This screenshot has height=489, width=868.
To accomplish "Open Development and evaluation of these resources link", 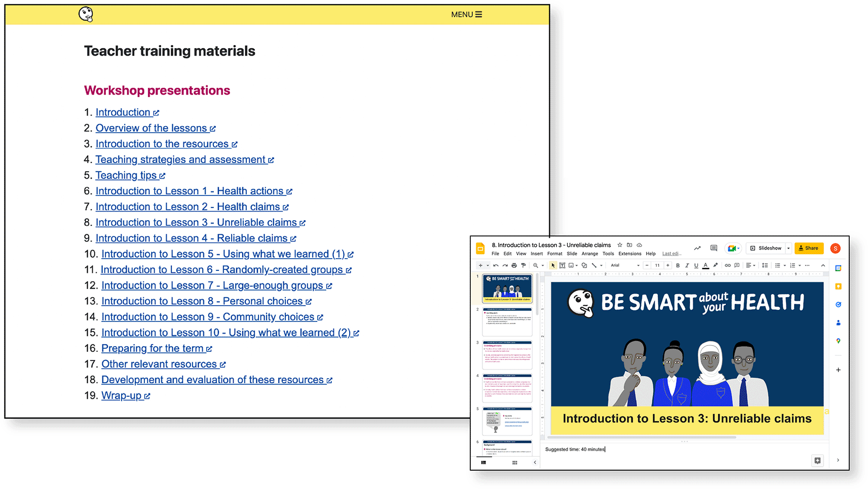I will (216, 379).
